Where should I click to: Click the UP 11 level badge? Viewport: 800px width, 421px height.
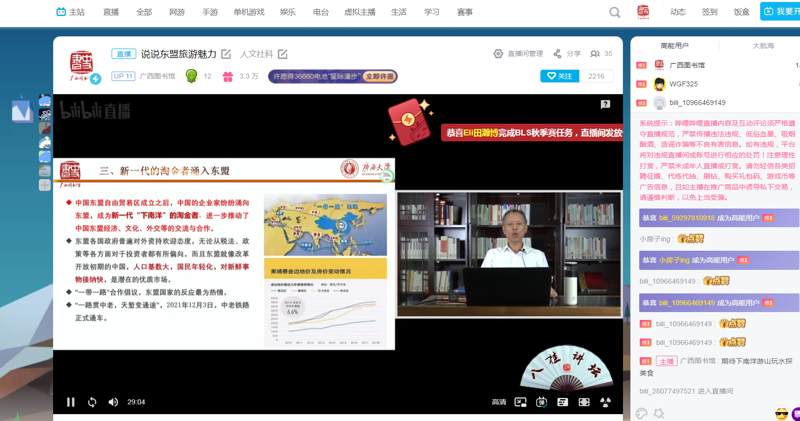123,76
